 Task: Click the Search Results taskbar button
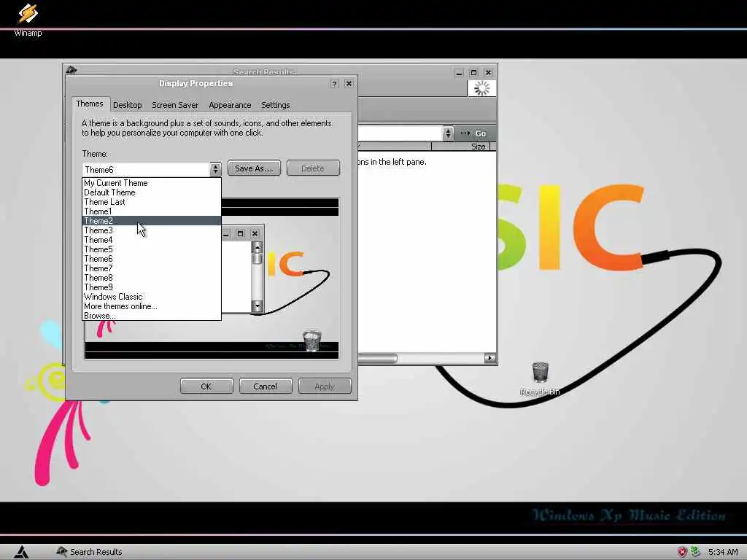tap(89, 552)
